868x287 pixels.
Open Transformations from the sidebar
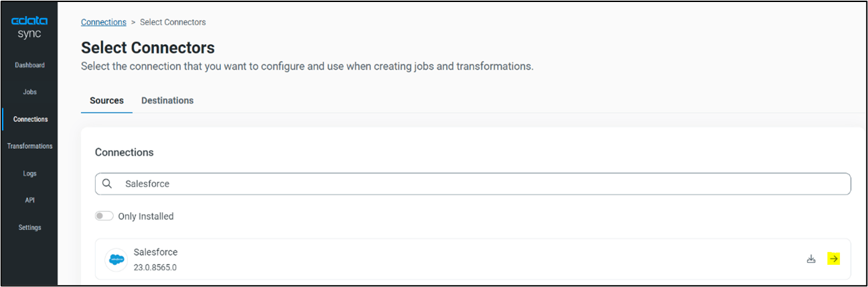(29, 146)
